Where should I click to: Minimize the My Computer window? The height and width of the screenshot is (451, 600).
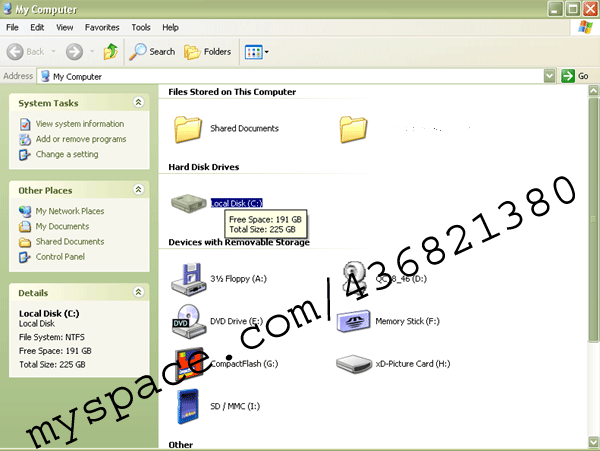click(555, 8)
